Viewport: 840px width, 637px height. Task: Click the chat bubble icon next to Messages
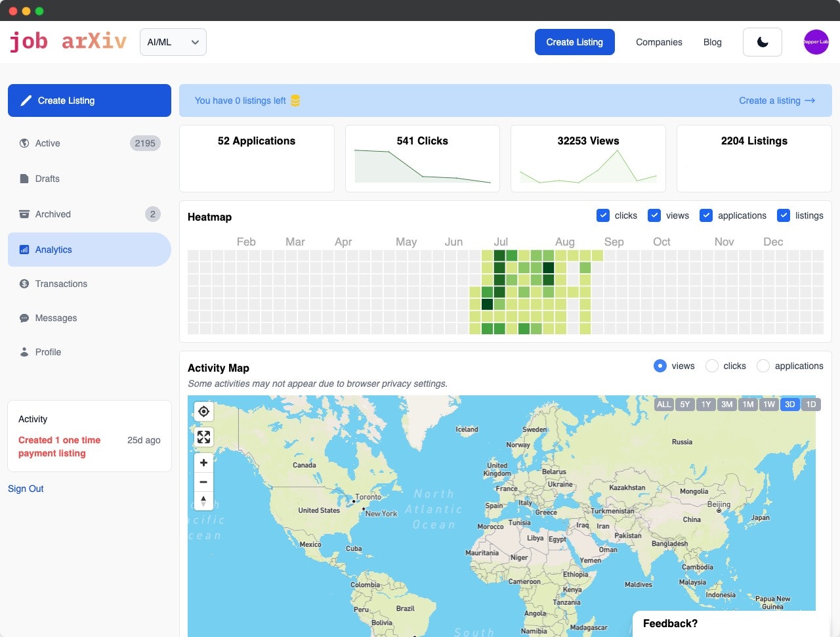click(24, 318)
